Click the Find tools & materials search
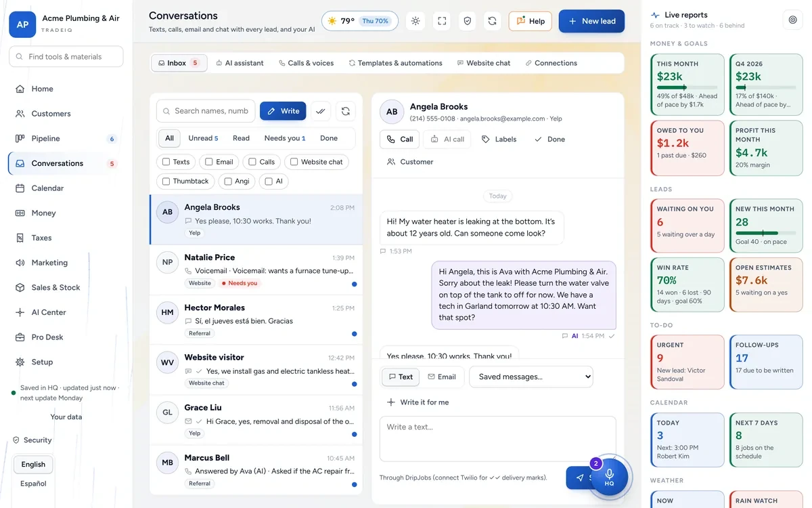The image size is (812, 508). (66, 57)
